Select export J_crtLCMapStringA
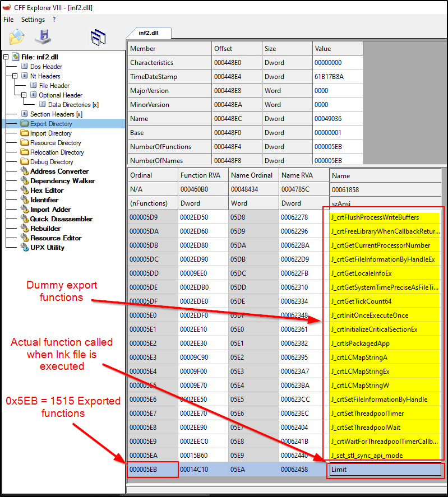The width and height of the screenshot is (448, 497). pos(385,357)
